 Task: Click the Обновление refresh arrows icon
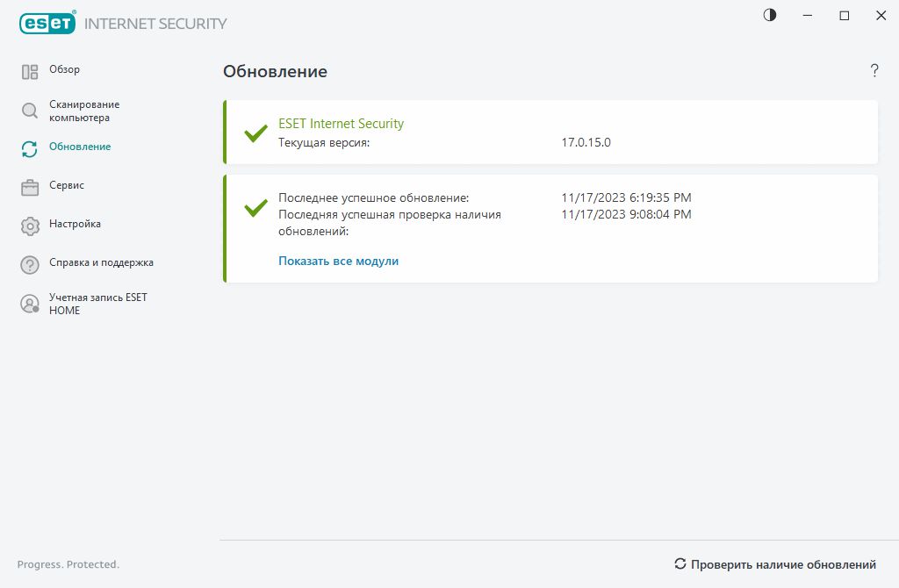(30, 149)
